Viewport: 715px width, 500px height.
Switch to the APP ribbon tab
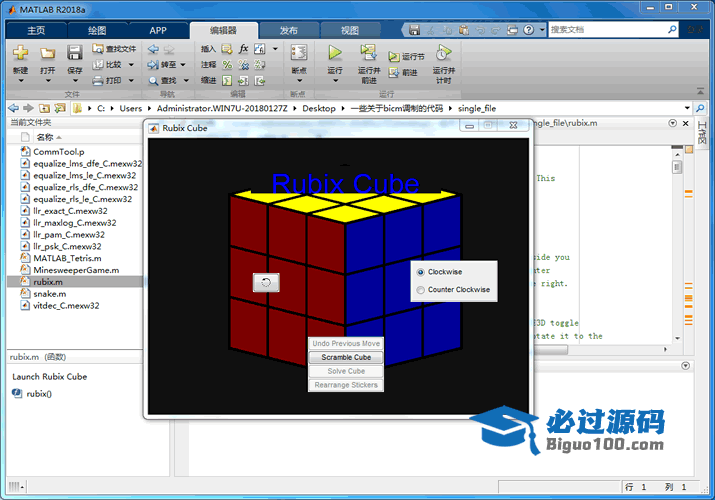pyautogui.click(x=158, y=31)
